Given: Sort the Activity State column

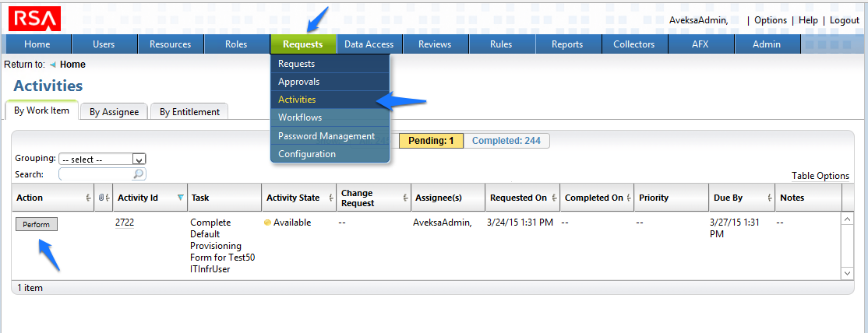Looking at the screenshot, I should [331, 198].
